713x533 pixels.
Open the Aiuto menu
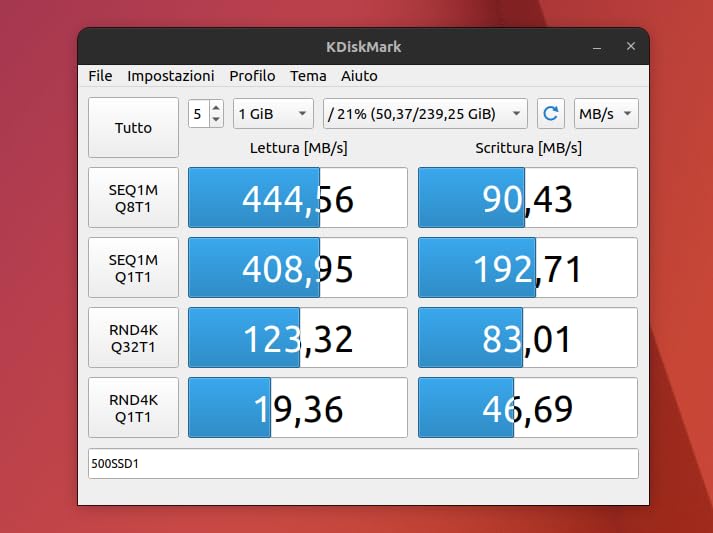(359, 76)
